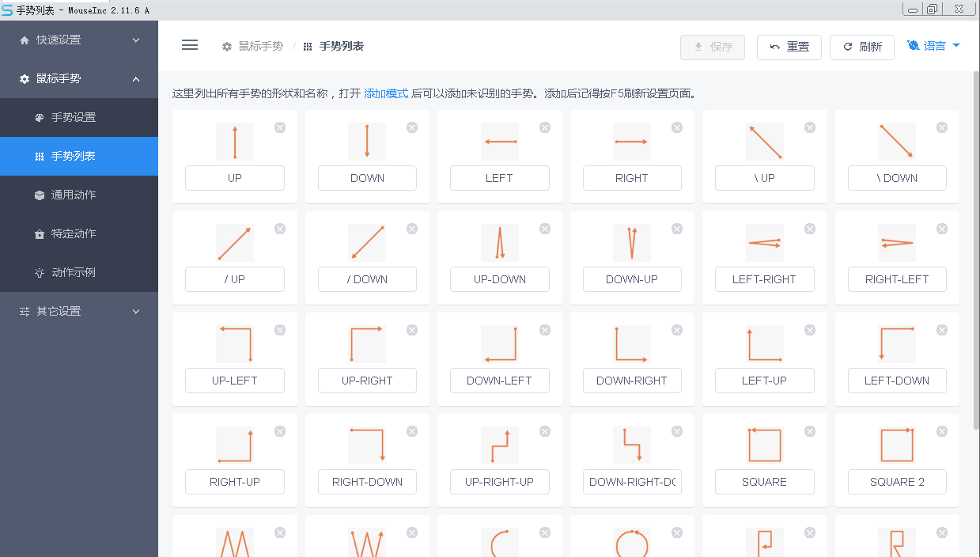Image resolution: width=980 pixels, height=557 pixels.
Task: Delete the SQUARE gesture card
Action: (x=809, y=431)
